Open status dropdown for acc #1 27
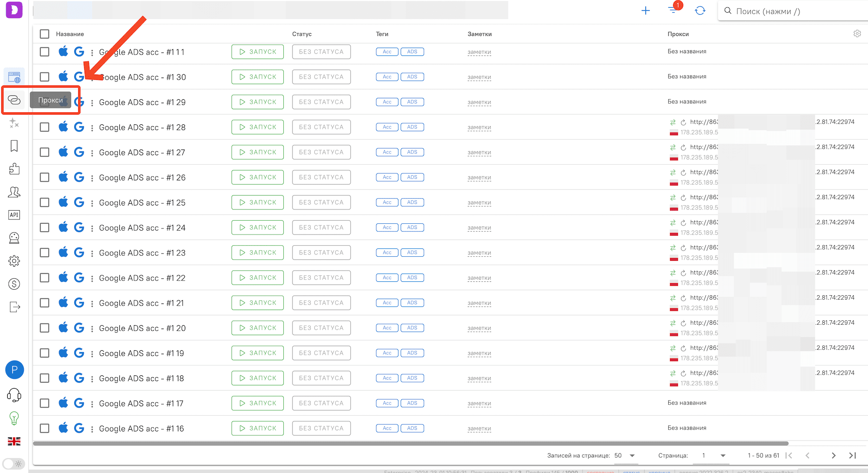This screenshot has width=868, height=473. tap(321, 152)
